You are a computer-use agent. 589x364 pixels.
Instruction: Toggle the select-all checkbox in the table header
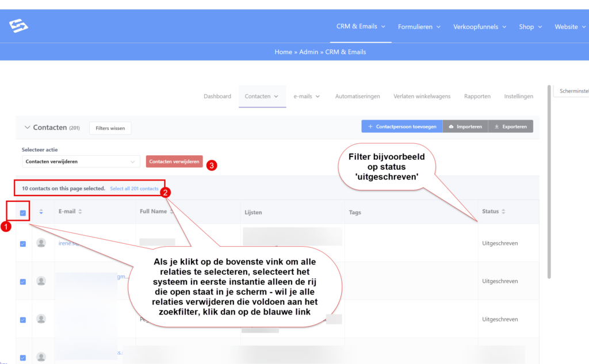(23, 213)
